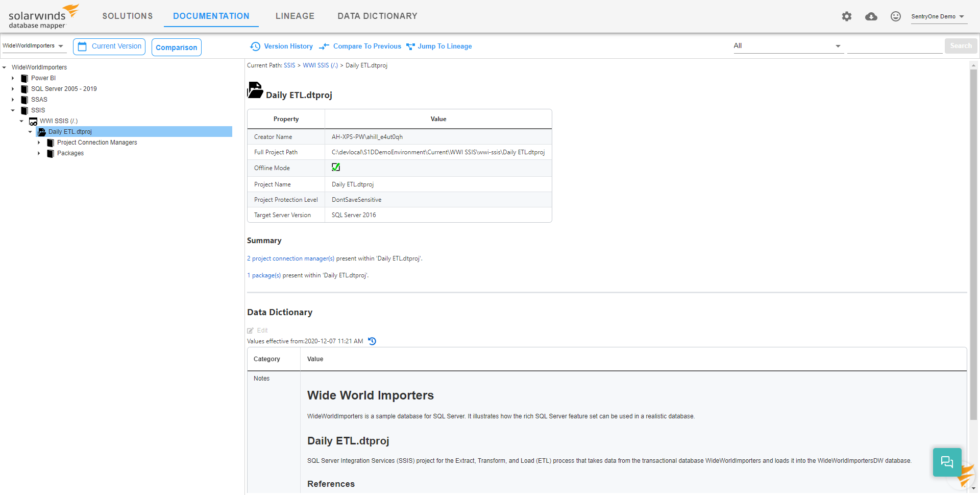
Task: Click the calendar icon in Current Version
Action: click(82, 46)
